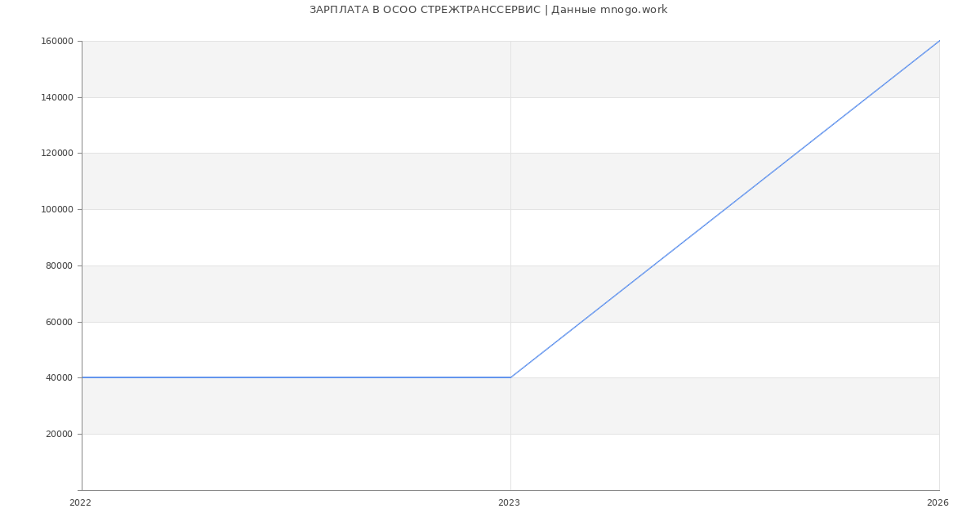980x531 pixels.
Task: Click the line's 2023 data point
Action: tap(510, 377)
